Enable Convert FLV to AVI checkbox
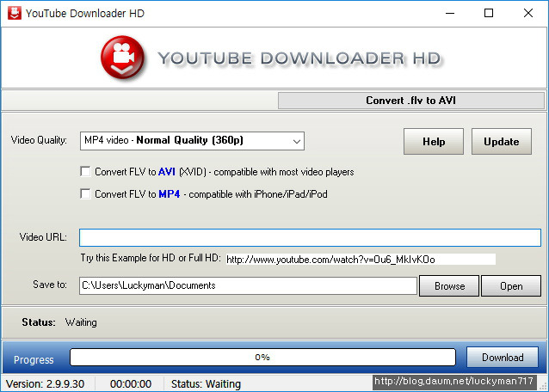Viewport: 549px width, 392px height. (85, 171)
